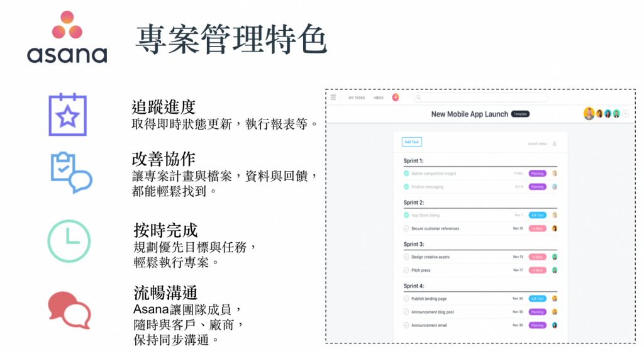Image resolution: width=644 pixels, height=351 pixels.
Task: Go to the MY TASKS tab
Action: point(357,98)
